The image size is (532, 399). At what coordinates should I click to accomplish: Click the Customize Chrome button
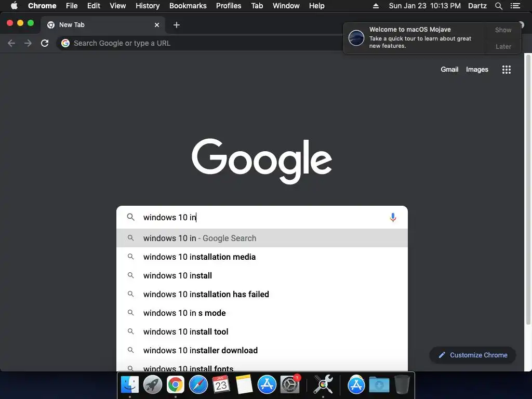[473, 355]
